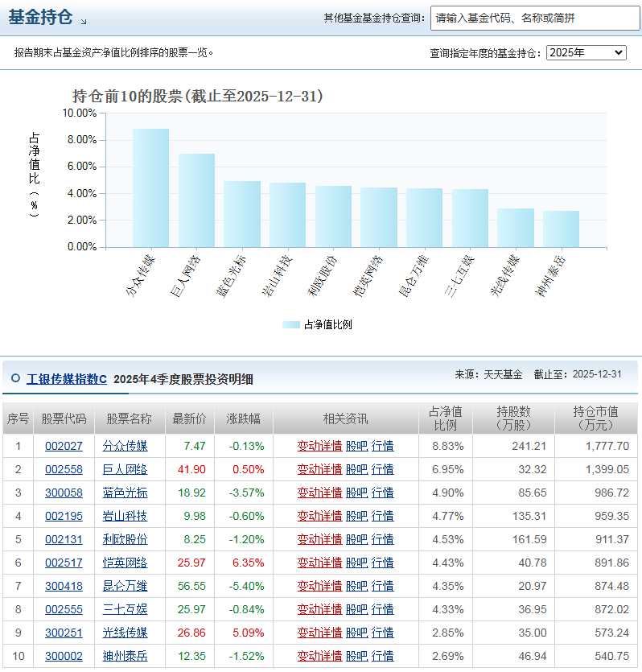Click the circle bullet icon before 工银传媒指数C
This screenshot has width=642, height=672.
tap(16, 378)
